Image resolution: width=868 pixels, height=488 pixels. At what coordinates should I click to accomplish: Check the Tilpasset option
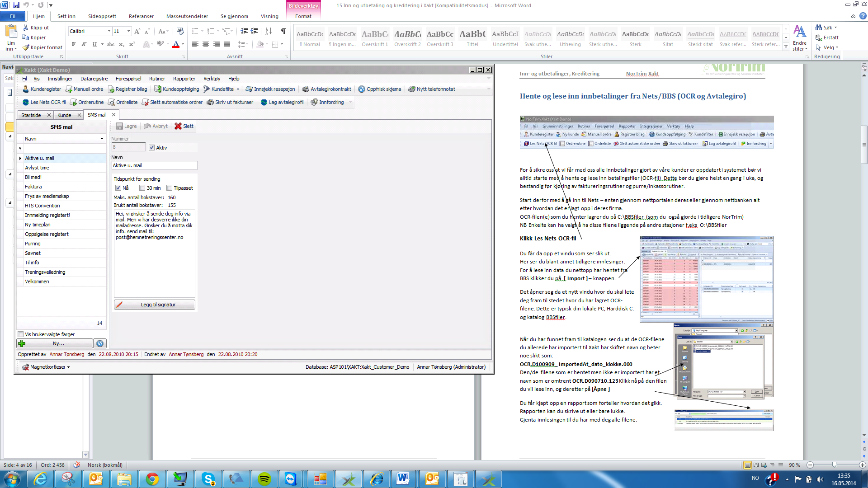click(170, 188)
